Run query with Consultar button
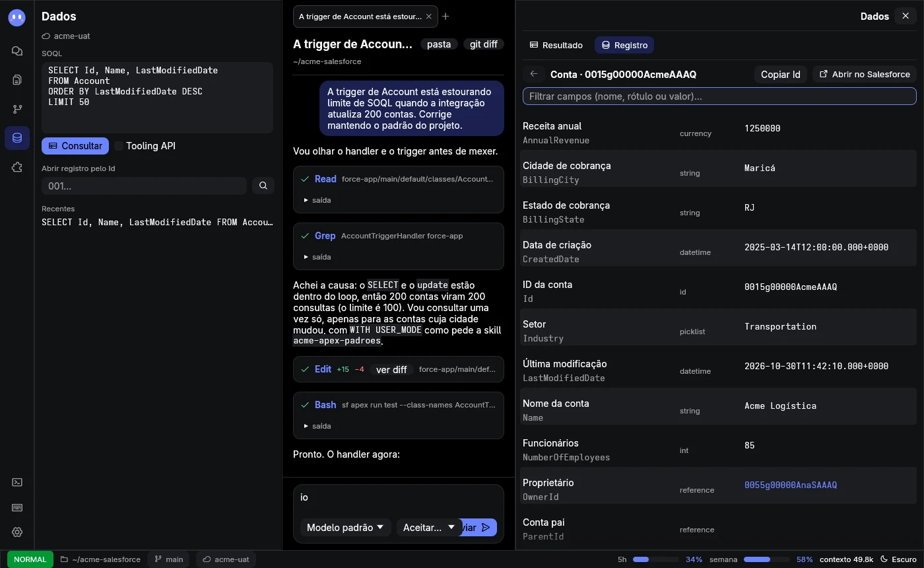 click(x=75, y=146)
